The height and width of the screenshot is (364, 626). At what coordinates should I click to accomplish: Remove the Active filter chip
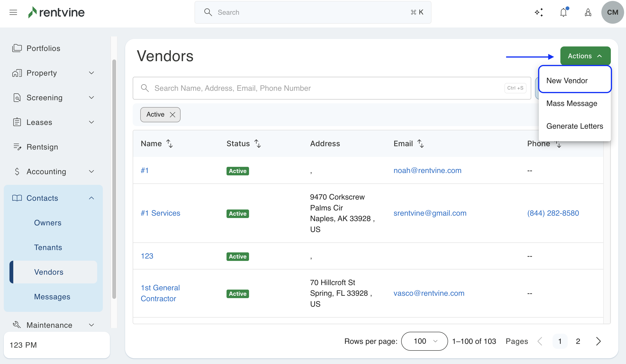[x=172, y=114]
